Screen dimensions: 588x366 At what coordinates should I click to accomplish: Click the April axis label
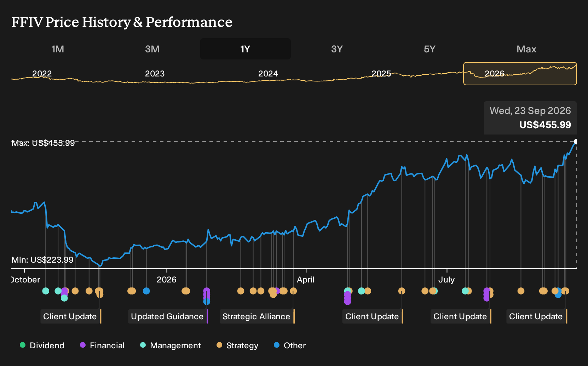(306, 280)
